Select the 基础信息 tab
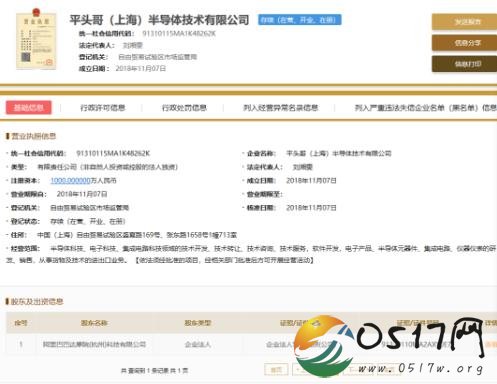The height and width of the screenshot is (384, 497). (x=29, y=108)
